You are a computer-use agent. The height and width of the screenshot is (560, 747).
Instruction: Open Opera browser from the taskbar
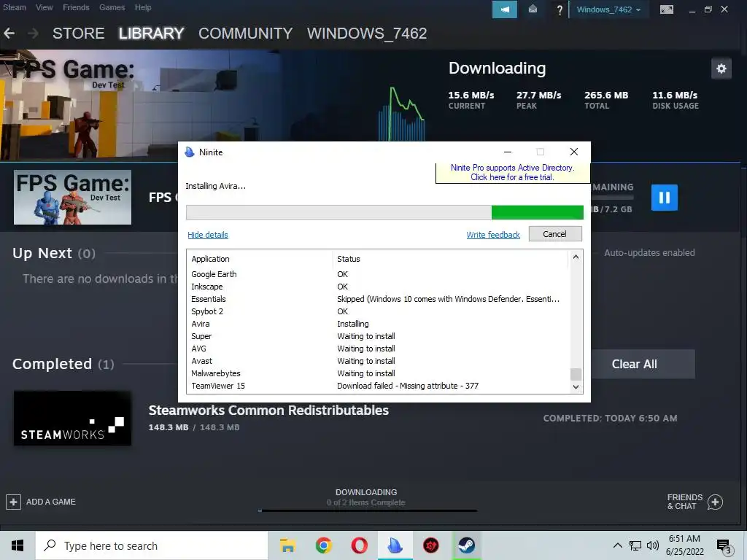pyautogui.click(x=359, y=545)
